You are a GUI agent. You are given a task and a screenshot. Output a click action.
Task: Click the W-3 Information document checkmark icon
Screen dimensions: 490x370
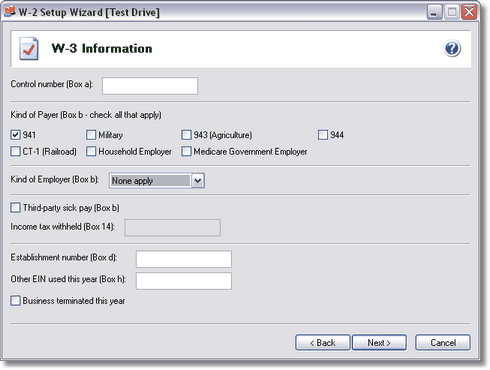tap(29, 49)
